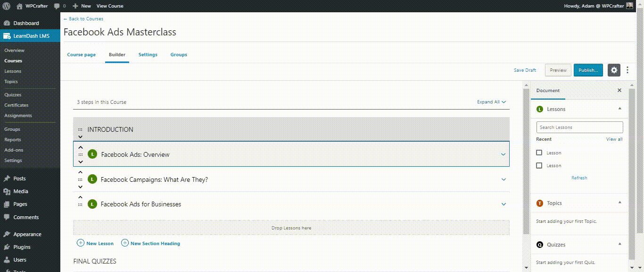The width and height of the screenshot is (644, 272).
Task: Move Facebook Campaigns lesson down
Action: pos(81,187)
